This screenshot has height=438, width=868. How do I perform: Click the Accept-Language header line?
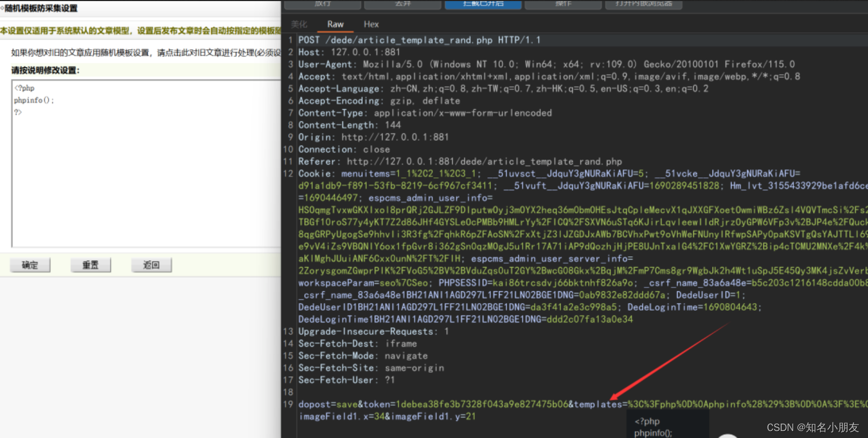tap(503, 89)
